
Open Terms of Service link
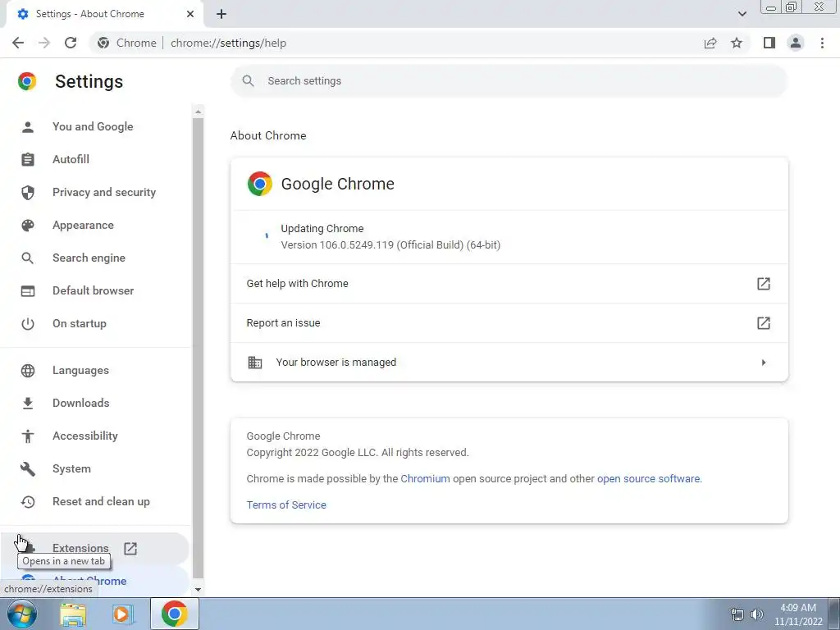point(286,504)
